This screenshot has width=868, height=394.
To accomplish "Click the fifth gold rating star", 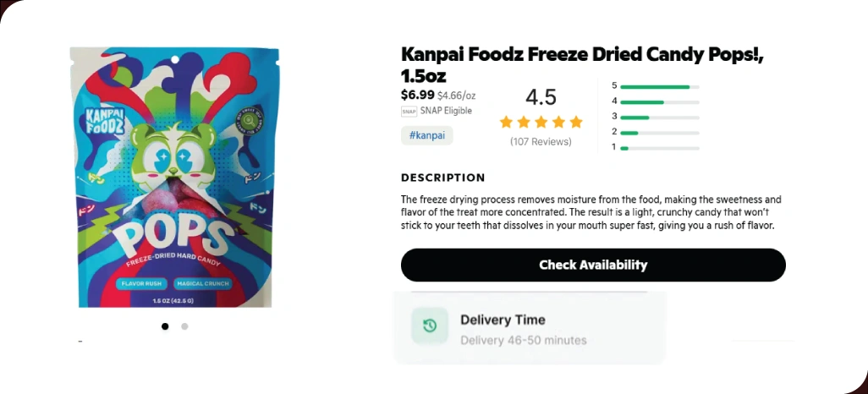I will coord(576,122).
